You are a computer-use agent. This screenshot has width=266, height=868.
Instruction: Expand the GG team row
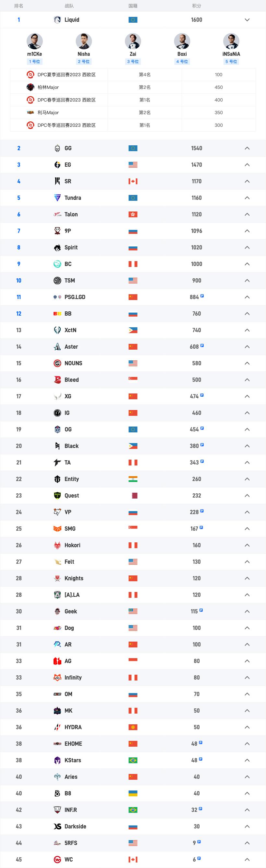247,148
